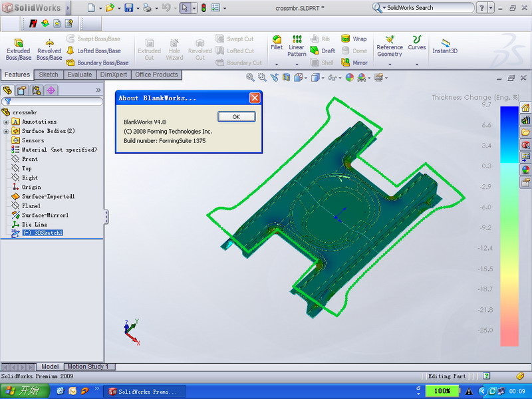Click the Help question mark button
This screenshot has width=532, height=399.
point(481,8)
